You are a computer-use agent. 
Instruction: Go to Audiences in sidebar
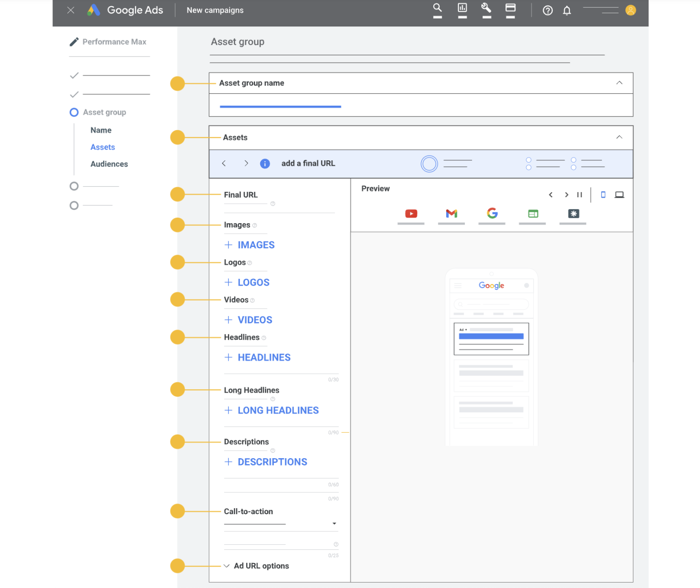click(109, 164)
